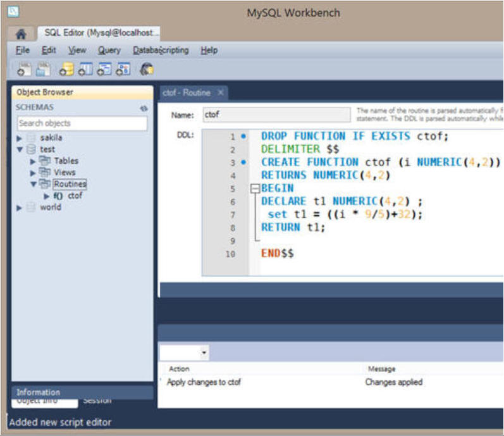This screenshot has width=504, height=436.
Task: Expand the Tables node
Action: 32,161
